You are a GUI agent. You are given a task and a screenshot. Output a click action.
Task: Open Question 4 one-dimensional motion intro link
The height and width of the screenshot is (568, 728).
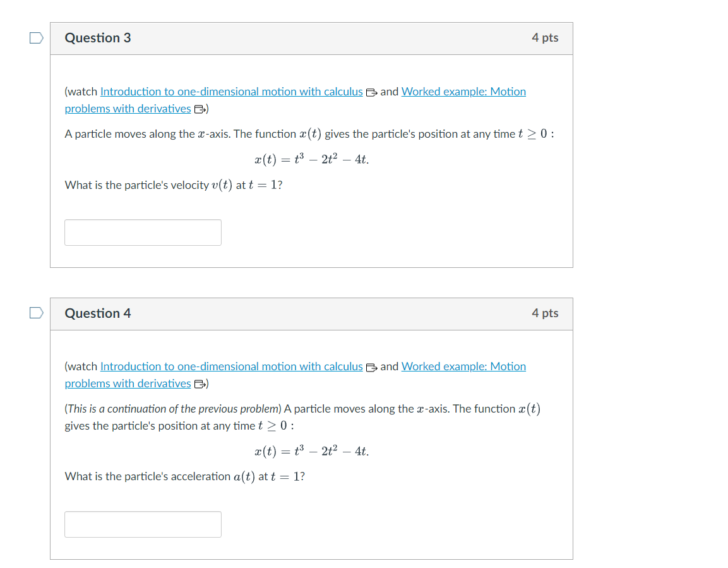click(x=231, y=366)
